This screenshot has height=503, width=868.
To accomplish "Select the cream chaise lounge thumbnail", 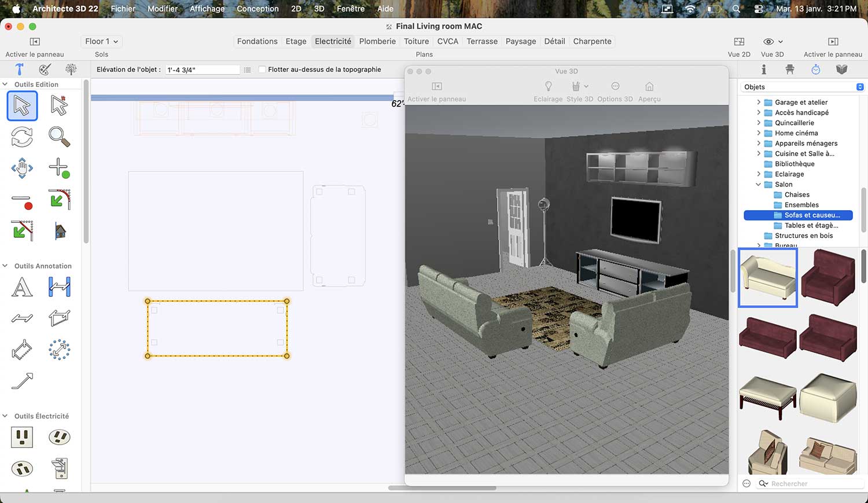I will [768, 278].
